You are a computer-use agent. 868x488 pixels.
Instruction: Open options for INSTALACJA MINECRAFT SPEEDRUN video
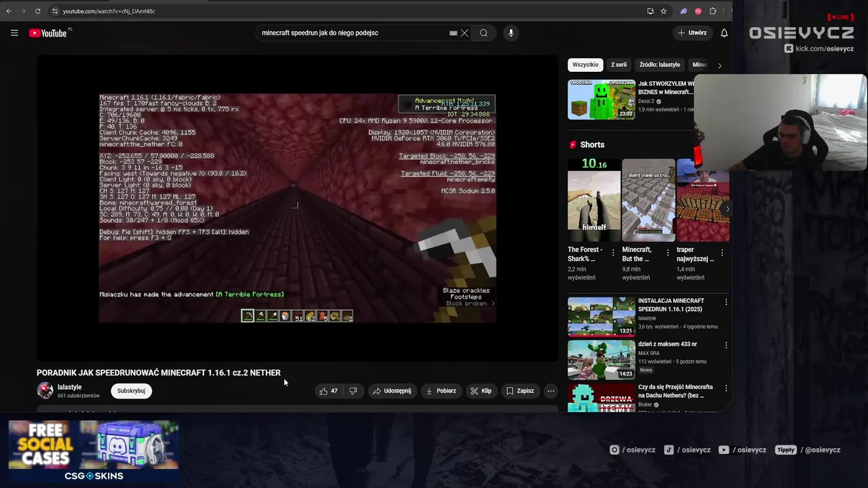tap(726, 302)
